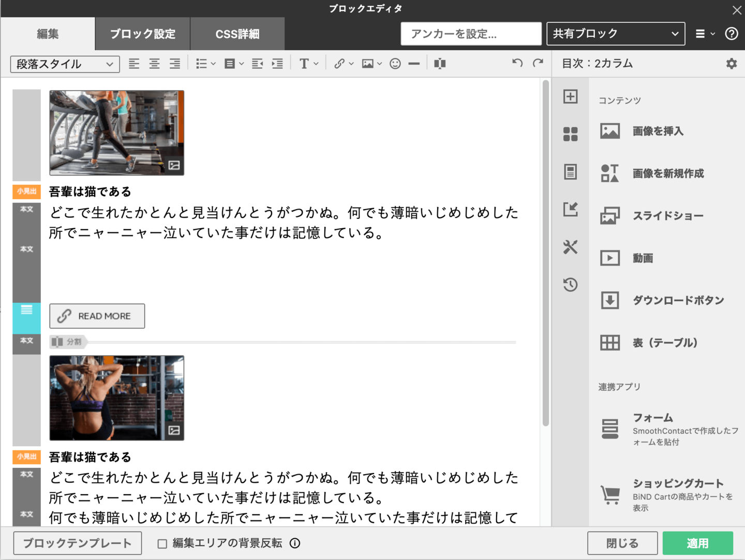This screenshot has width=745, height=560.
Task: Insert emoji smiley icon
Action: 395,64
